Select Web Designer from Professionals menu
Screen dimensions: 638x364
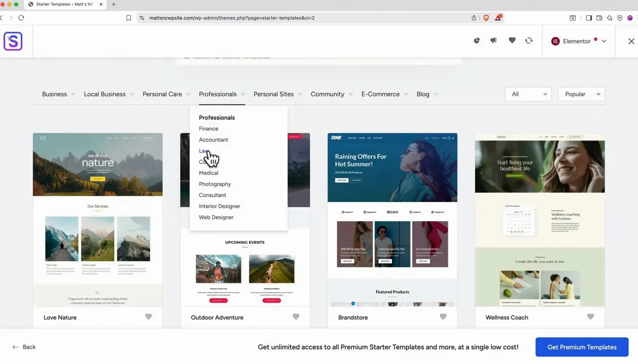[216, 217]
